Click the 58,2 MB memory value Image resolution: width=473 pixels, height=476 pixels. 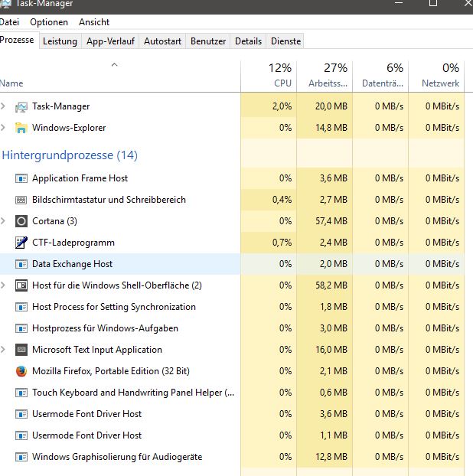pyautogui.click(x=331, y=285)
